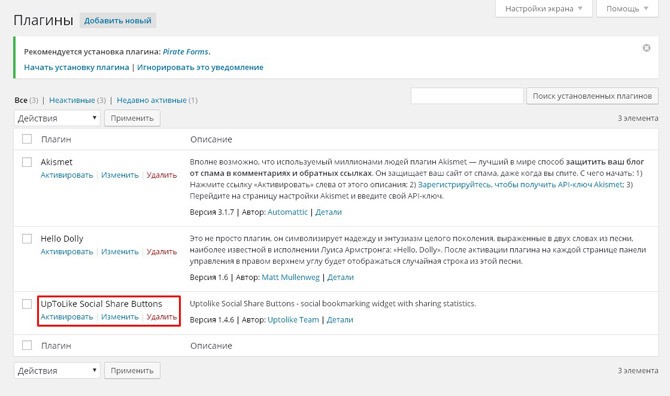Open the bottom Действия bulk dropdown

pos(57,370)
